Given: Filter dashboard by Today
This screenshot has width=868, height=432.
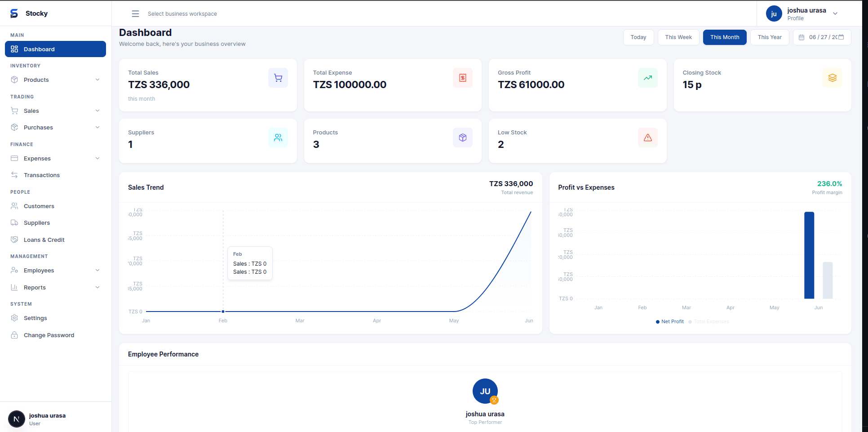Looking at the screenshot, I should coord(638,37).
